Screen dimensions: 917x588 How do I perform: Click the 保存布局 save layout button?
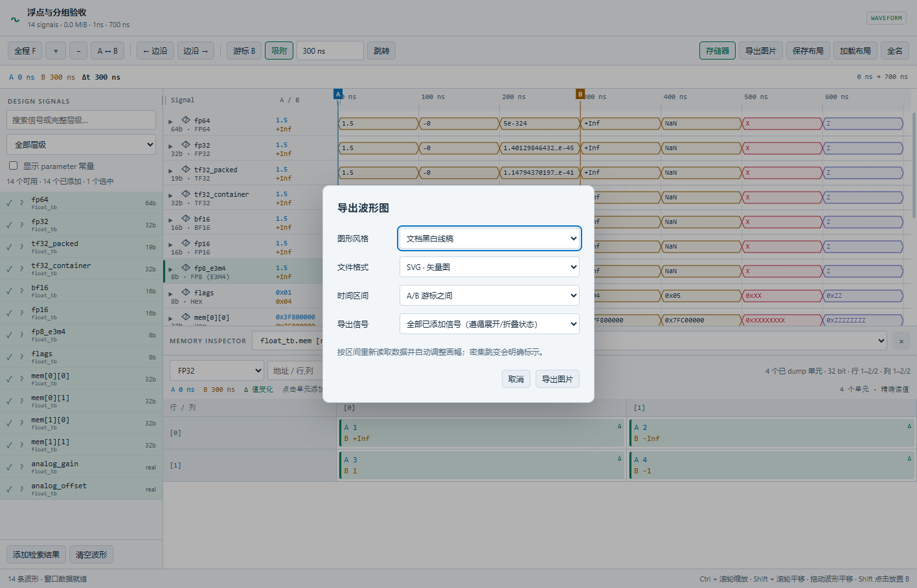tap(808, 51)
